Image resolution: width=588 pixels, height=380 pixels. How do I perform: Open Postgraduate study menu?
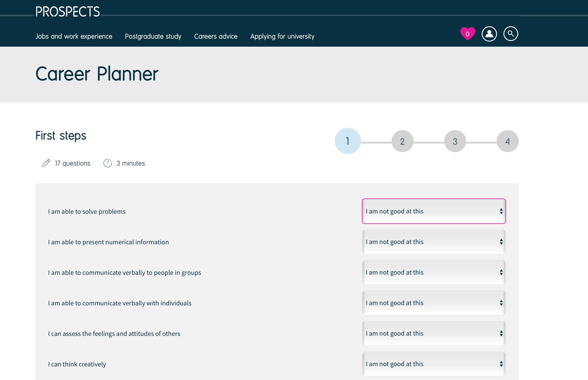coord(153,36)
